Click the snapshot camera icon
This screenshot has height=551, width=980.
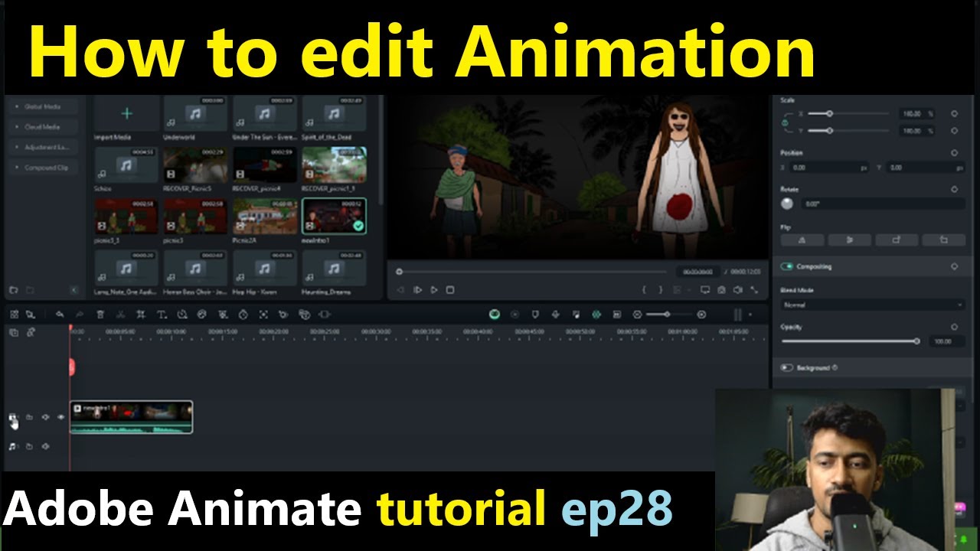pos(721,290)
